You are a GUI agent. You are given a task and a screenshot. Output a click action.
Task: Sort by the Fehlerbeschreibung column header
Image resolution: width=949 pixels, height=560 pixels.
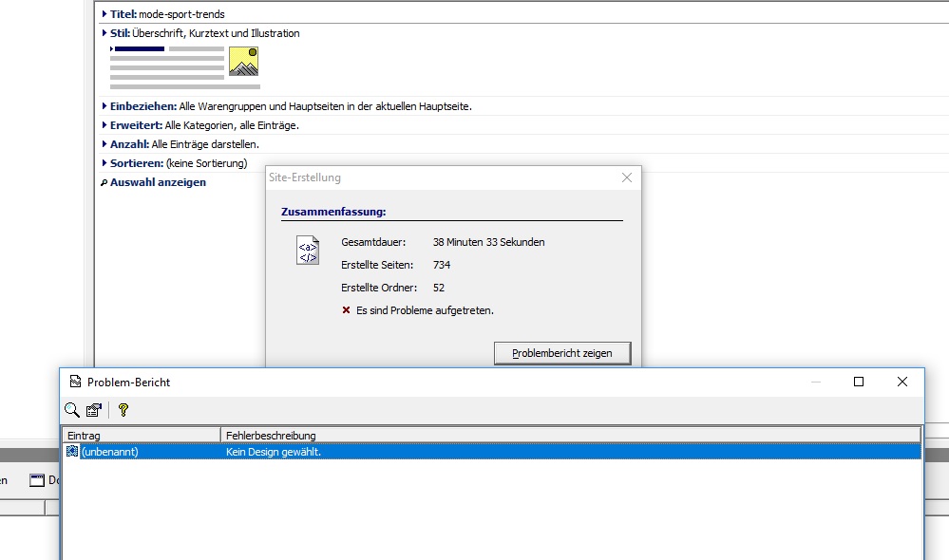[570, 435]
